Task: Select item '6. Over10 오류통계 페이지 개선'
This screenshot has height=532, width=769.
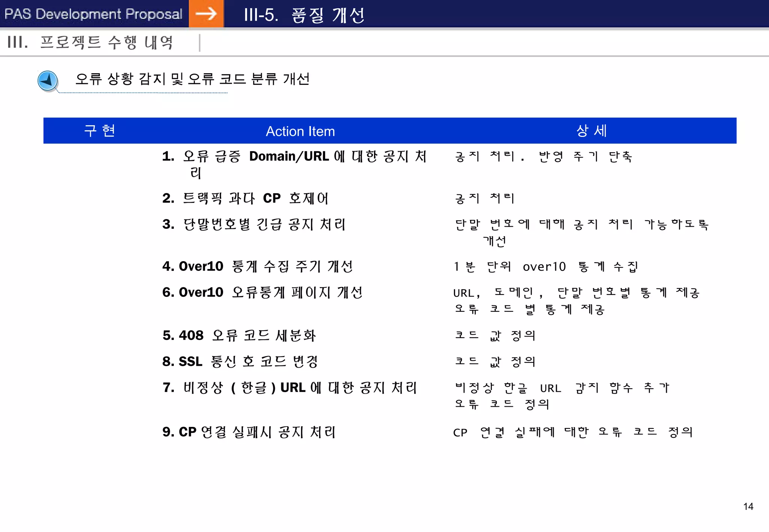Action: (262, 292)
